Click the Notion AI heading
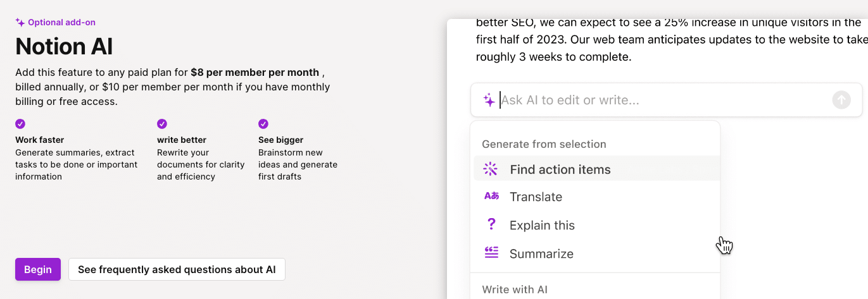868x299 pixels. point(64,47)
